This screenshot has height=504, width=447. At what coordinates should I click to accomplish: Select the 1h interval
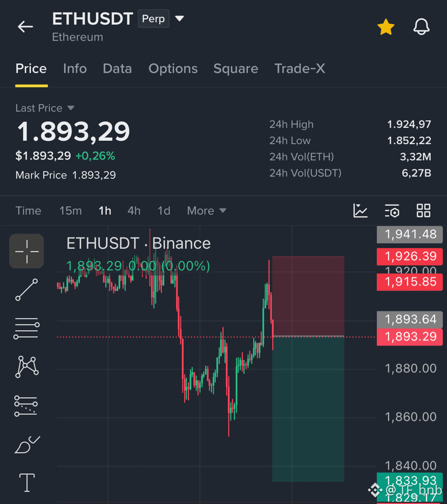[105, 211]
